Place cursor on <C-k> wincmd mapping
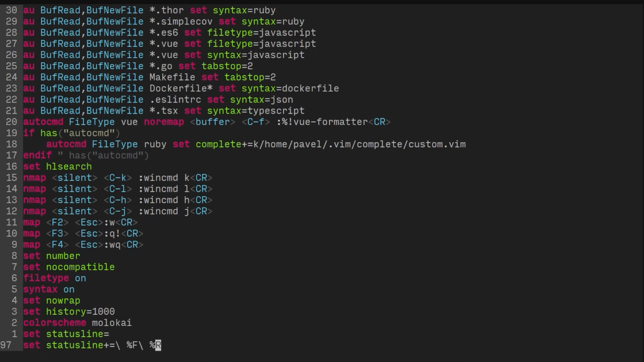Viewport: 644px width, 362px height. click(118, 178)
